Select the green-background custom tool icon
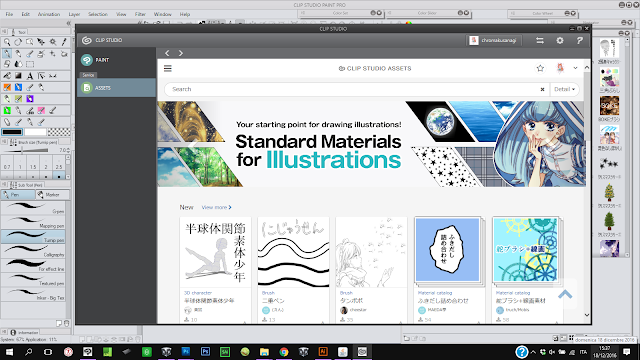Image resolution: width=640 pixels, height=360 pixels. tap(7, 110)
